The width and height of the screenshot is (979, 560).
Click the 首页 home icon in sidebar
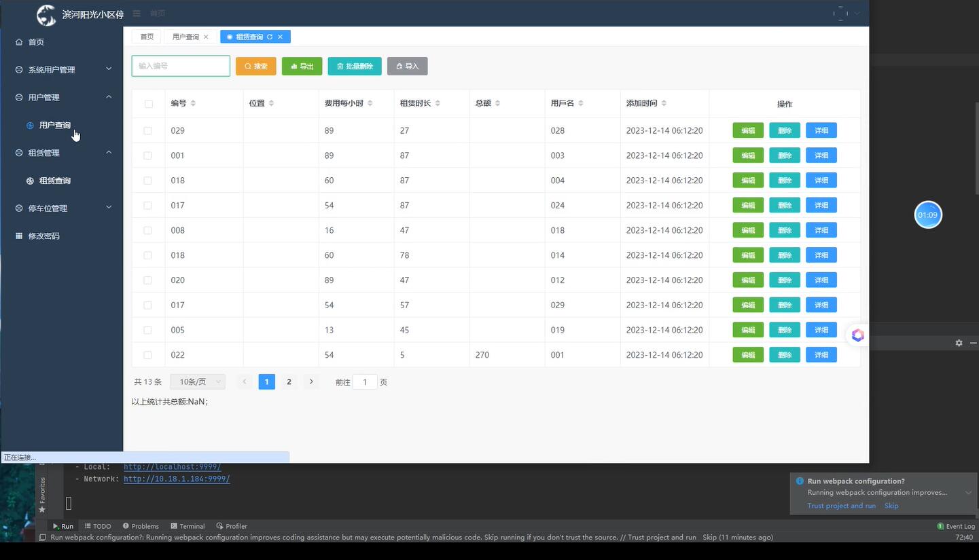tap(19, 42)
